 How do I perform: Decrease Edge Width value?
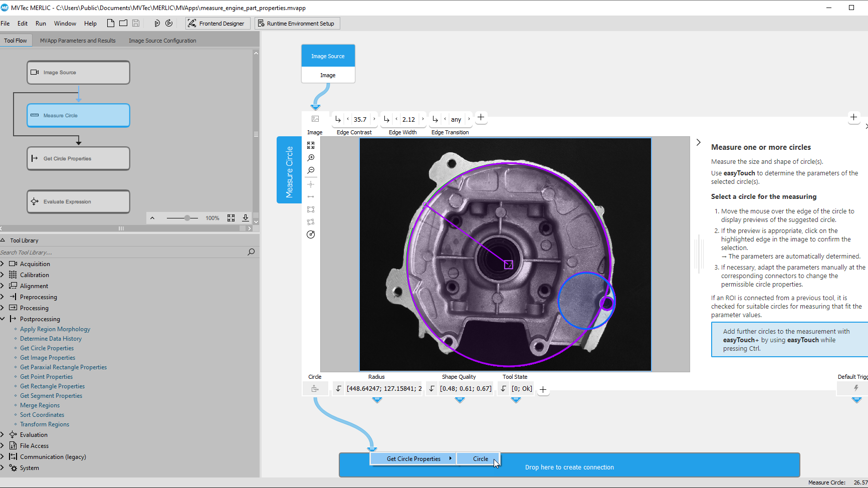pyautogui.click(x=396, y=119)
